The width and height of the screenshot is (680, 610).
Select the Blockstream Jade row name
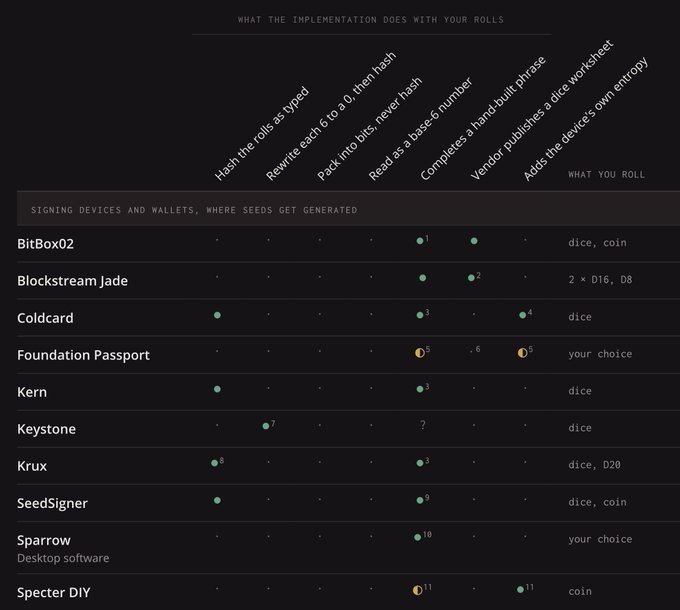[x=72, y=281]
